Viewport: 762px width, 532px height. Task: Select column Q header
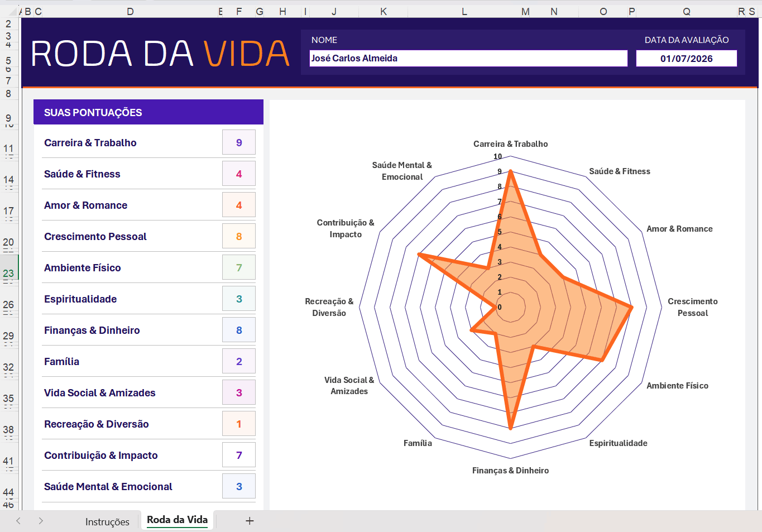[687, 11]
